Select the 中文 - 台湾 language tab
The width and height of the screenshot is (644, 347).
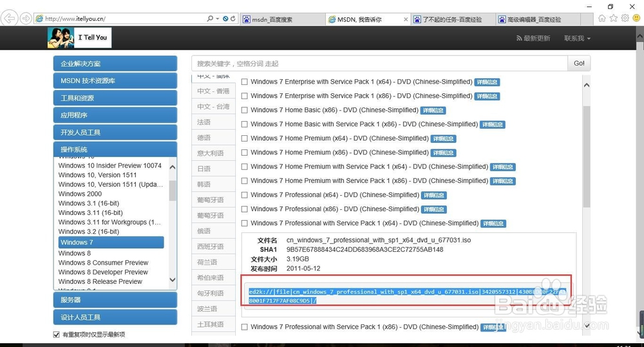[x=213, y=107]
